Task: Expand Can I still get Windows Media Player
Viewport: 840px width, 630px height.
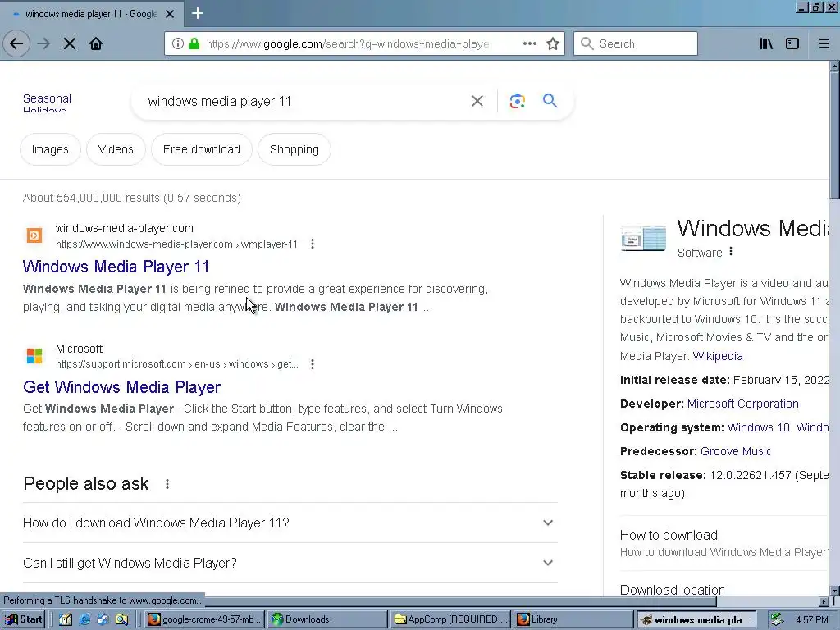Action: (x=290, y=563)
